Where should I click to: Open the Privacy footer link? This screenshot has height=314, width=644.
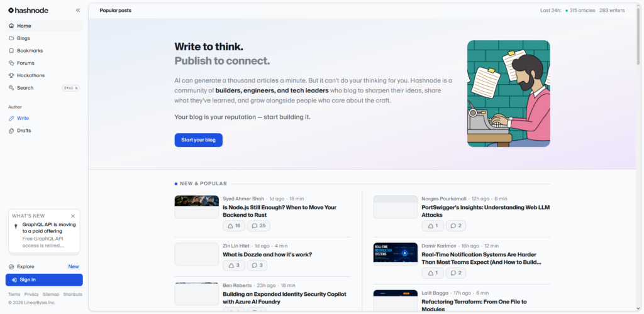[31, 295]
